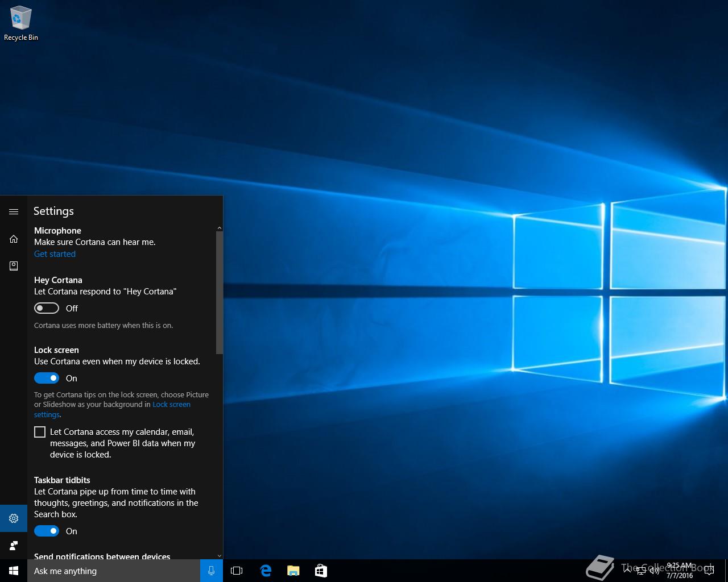Open Cortana Notebook
The image size is (728, 582).
[14, 266]
